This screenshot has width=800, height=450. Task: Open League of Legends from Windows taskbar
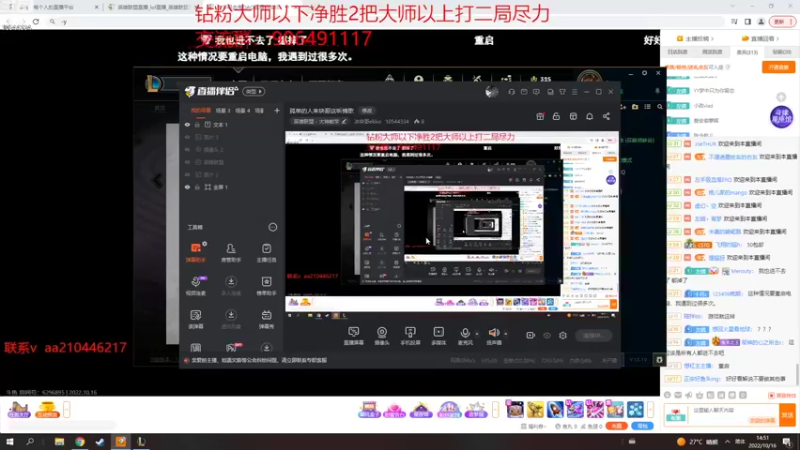pos(141,441)
